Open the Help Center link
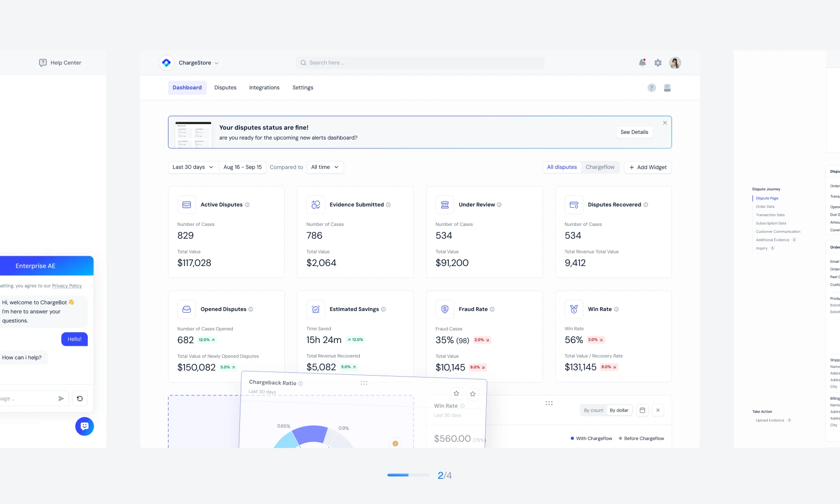 (x=66, y=63)
